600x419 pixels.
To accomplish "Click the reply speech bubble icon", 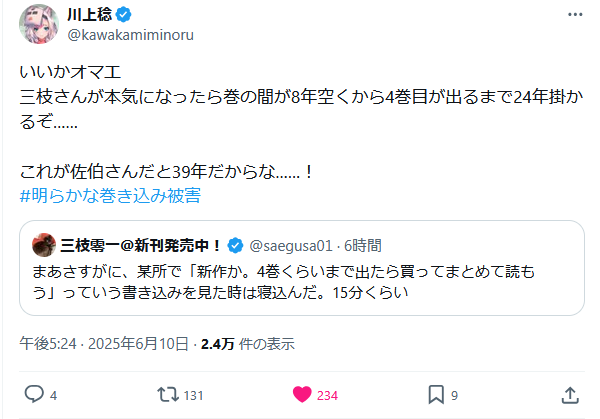I will (32, 394).
